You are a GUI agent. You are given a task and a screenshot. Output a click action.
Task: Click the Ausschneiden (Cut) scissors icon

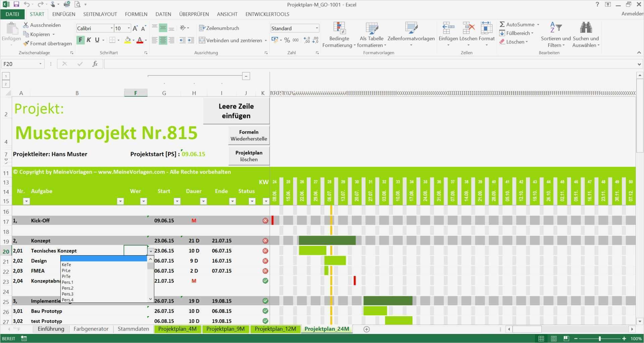[25, 25]
